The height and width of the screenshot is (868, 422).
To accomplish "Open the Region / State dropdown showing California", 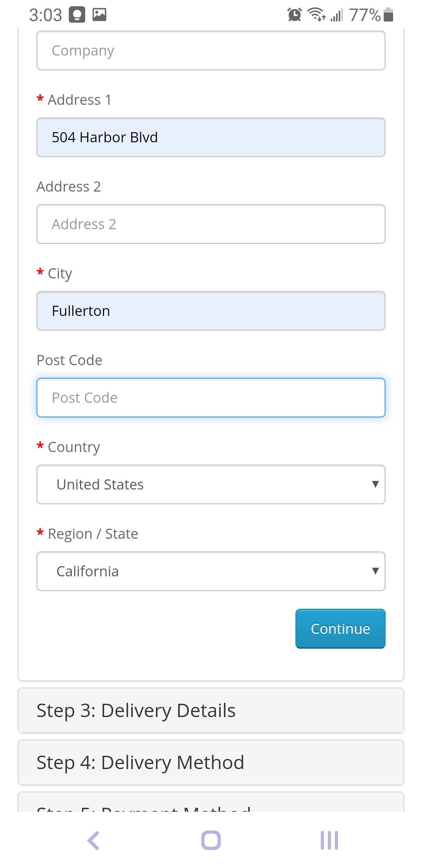I will (x=211, y=571).
